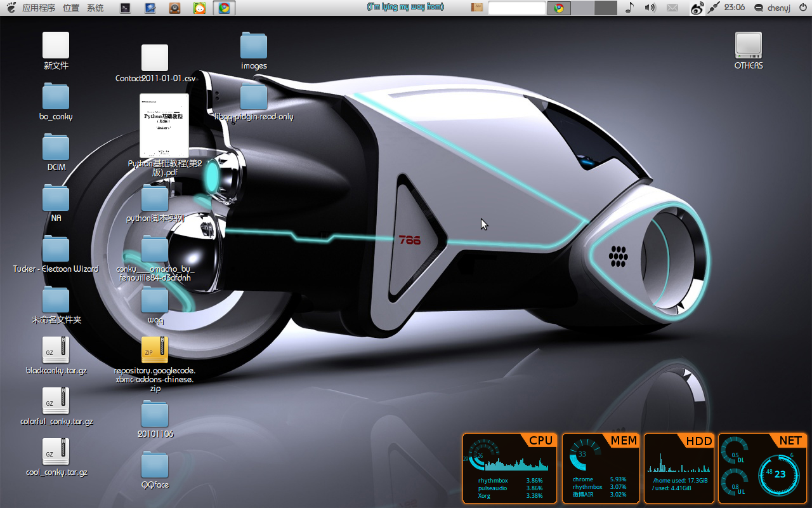This screenshot has height=508, width=812.
Task: Click the Weibo tray icon
Action: pos(697,8)
